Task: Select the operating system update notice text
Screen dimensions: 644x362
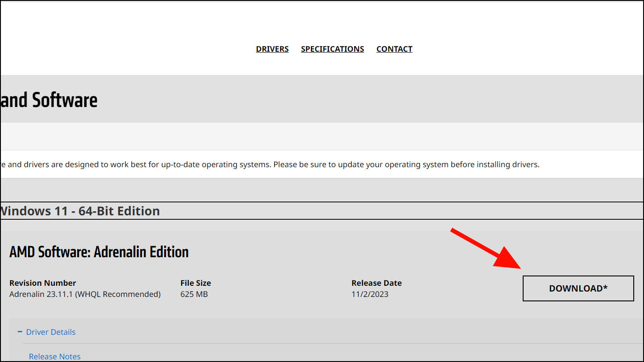Action: [x=270, y=165]
